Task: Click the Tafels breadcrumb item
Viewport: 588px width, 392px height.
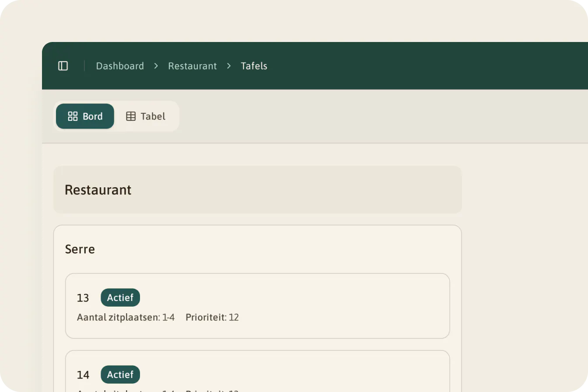Action: (254, 66)
